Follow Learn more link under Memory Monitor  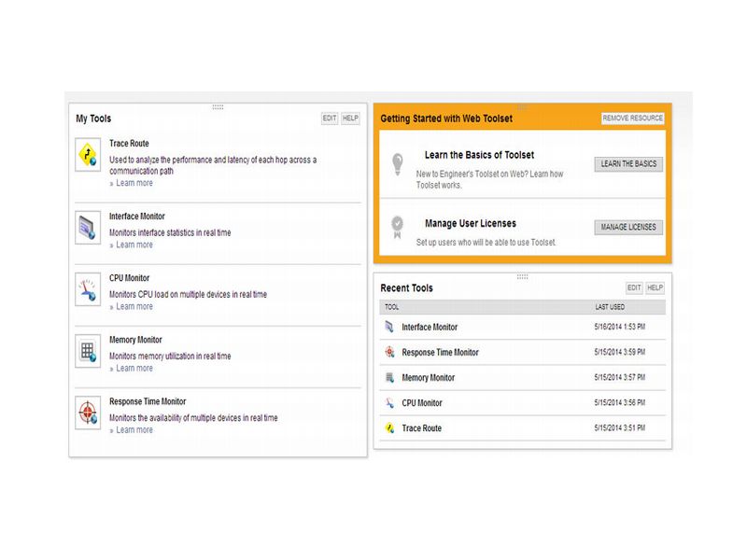134,369
